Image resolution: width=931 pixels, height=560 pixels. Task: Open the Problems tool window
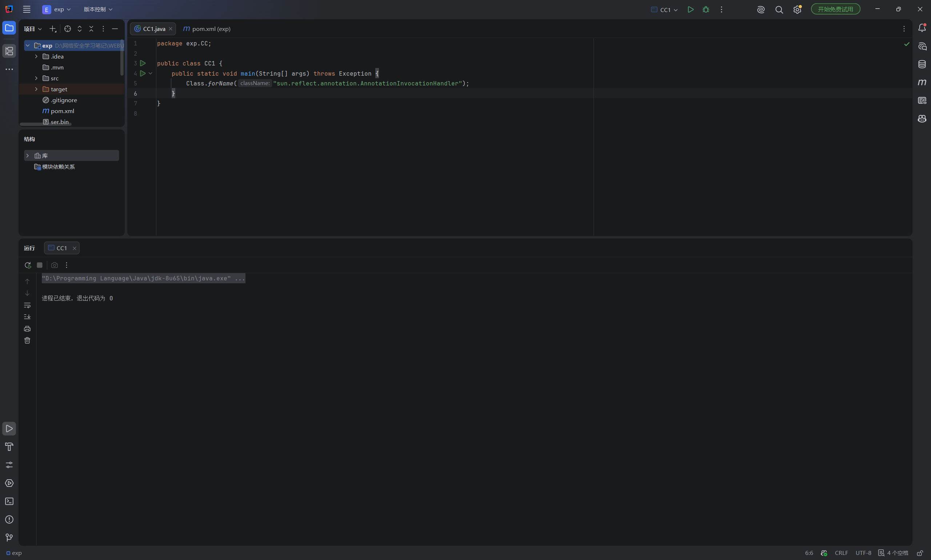point(9,519)
